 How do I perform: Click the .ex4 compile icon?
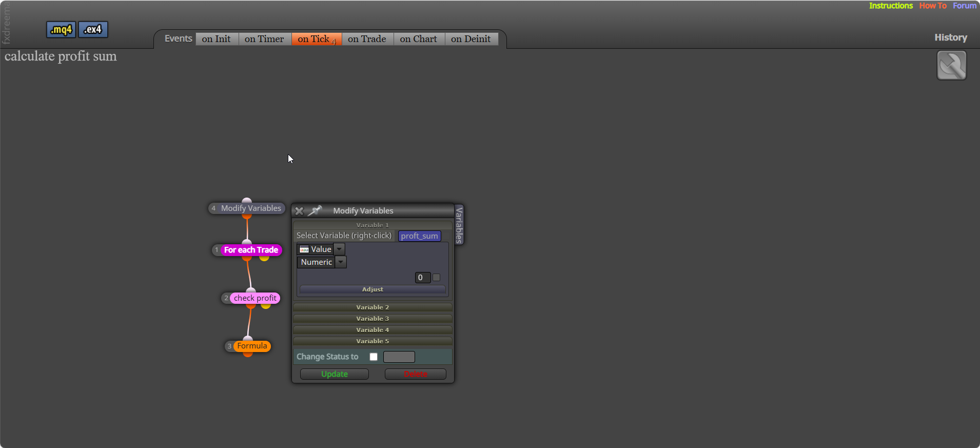93,30
